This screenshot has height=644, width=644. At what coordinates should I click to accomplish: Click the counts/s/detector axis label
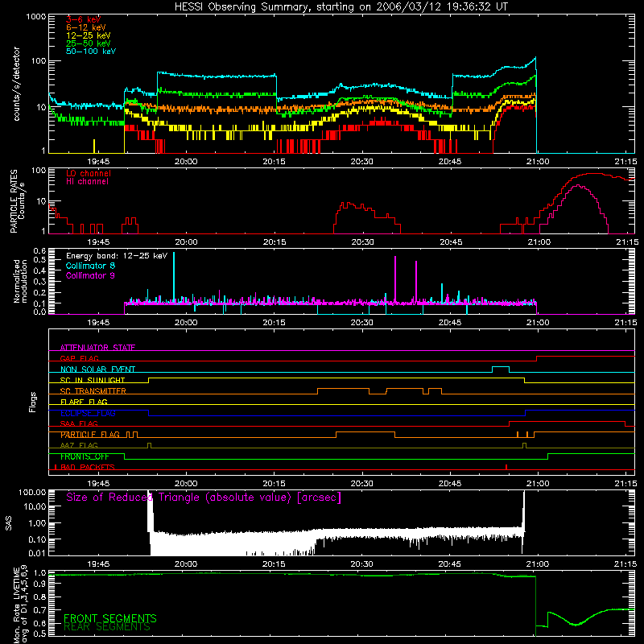(x=17, y=84)
